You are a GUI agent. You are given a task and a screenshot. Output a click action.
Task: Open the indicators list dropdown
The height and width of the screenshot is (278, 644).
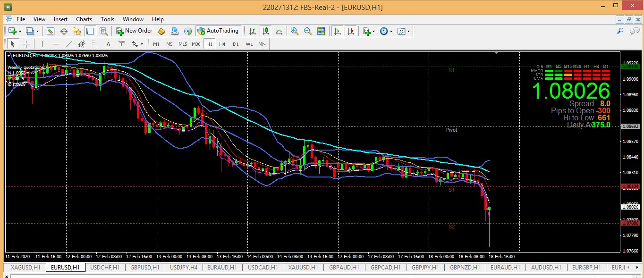[374, 31]
